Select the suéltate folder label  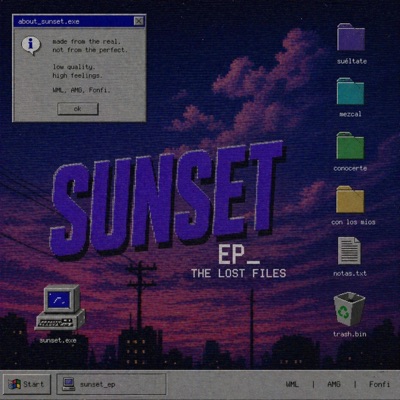coord(352,61)
